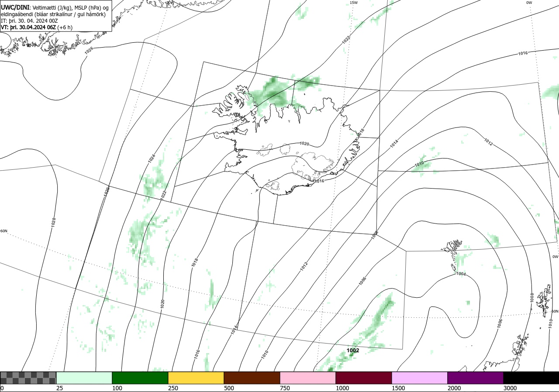Image resolution: width=559 pixels, height=392 pixels.
Task: Select the pale green 25–100 legend swatch
Action: 84,378
